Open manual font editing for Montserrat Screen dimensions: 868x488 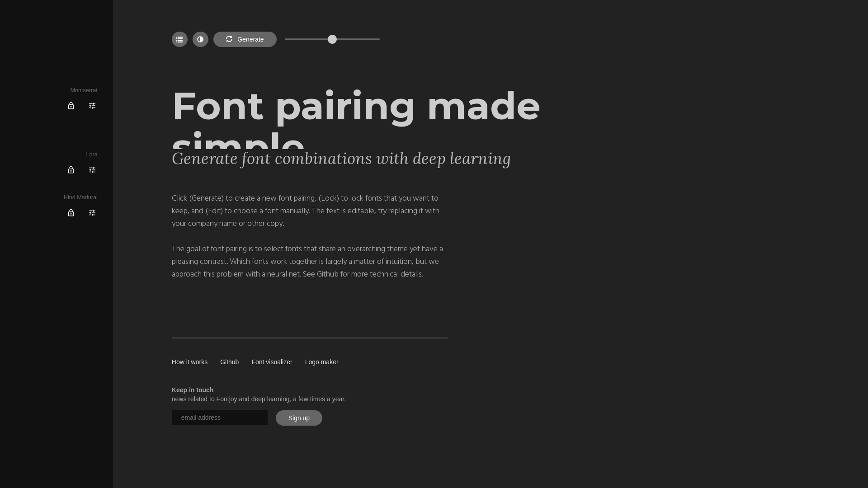click(92, 106)
